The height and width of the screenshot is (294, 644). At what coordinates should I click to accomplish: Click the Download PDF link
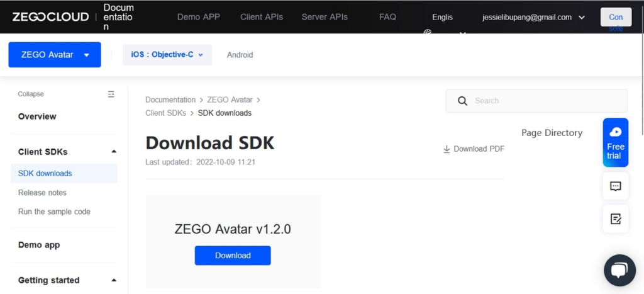point(474,149)
